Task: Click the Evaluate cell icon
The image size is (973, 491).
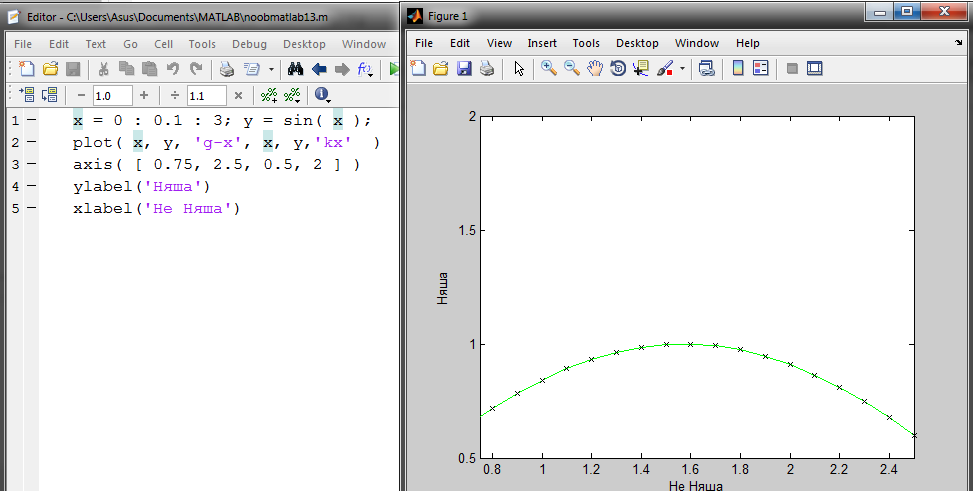Action: tap(26, 95)
